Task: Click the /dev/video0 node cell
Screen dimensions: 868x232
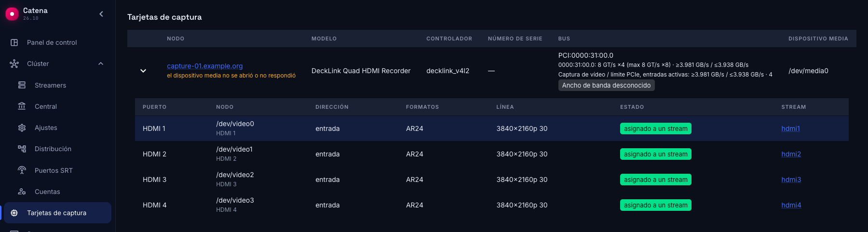Action: point(235,124)
